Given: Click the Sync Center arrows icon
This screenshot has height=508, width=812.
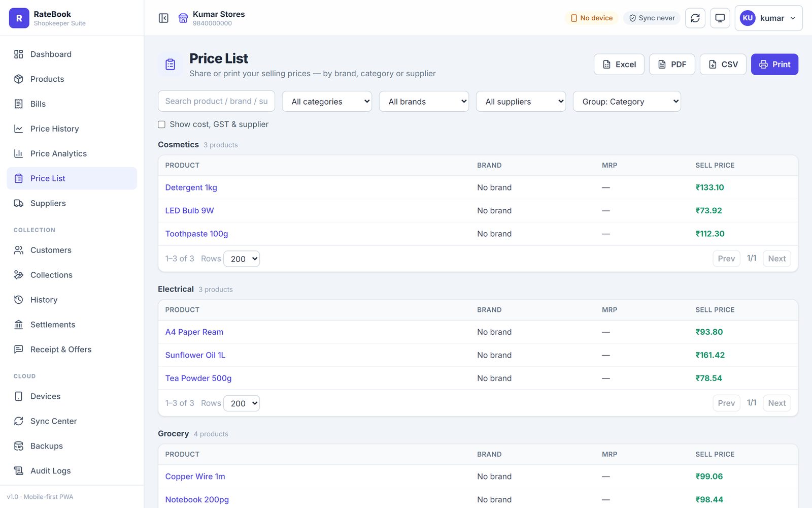Looking at the screenshot, I should click(x=19, y=421).
